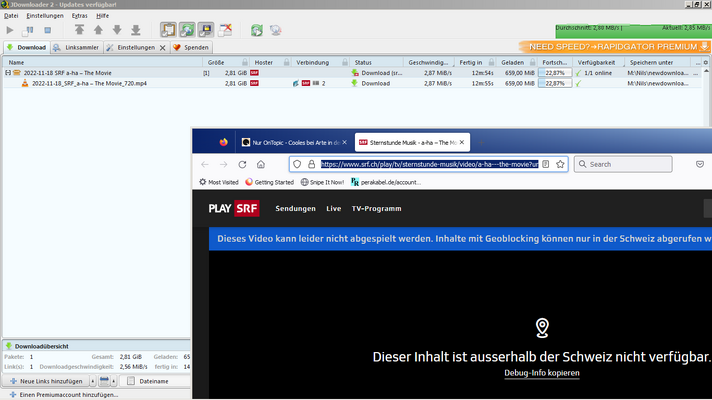Switch to the Download tab
Viewport: 712px width, 400px height.
coord(27,47)
